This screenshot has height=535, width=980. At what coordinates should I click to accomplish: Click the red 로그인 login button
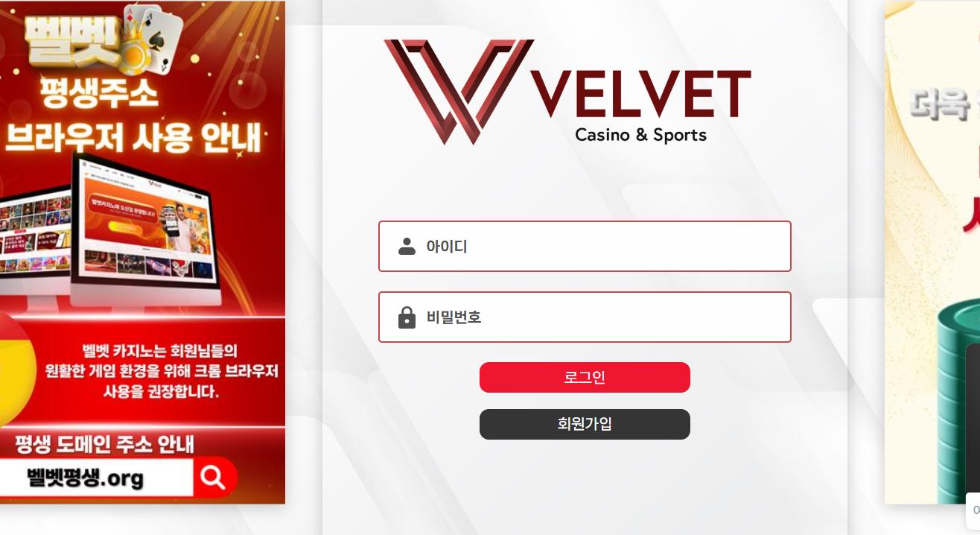(x=585, y=377)
